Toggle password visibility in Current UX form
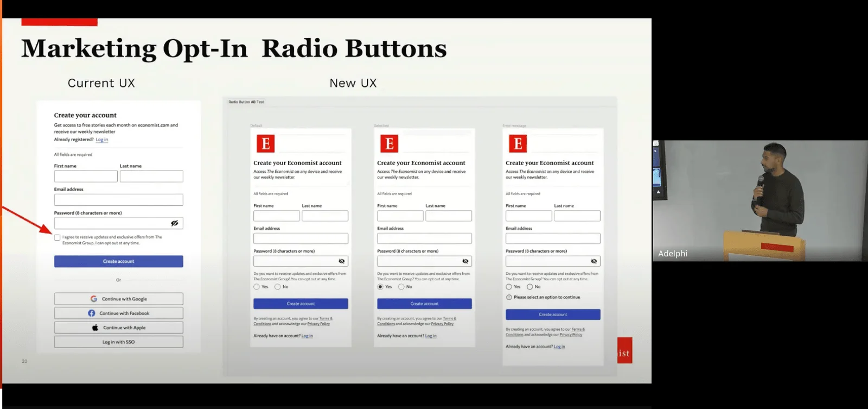This screenshot has height=409, width=868. (175, 223)
